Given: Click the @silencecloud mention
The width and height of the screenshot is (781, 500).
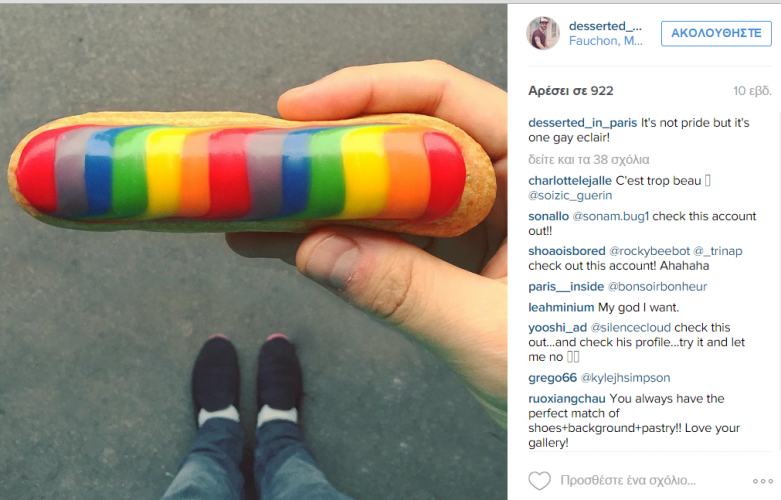Looking at the screenshot, I should [x=631, y=328].
